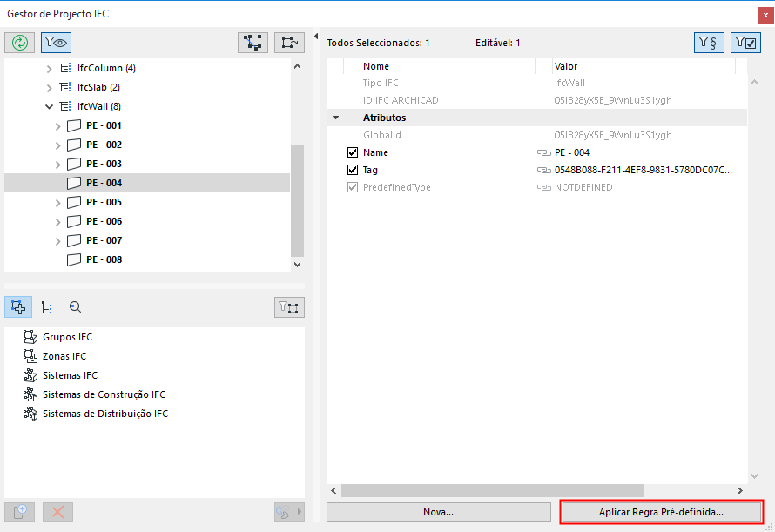The width and height of the screenshot is (775, 532).
Task: Switch to the type products tree icon
Action: click(46, 307)
